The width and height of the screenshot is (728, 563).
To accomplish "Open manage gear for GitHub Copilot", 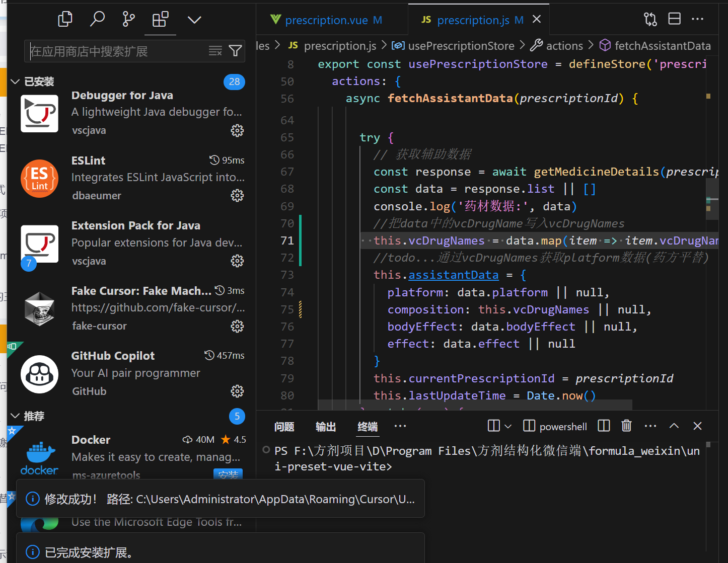I will (237, 391).
